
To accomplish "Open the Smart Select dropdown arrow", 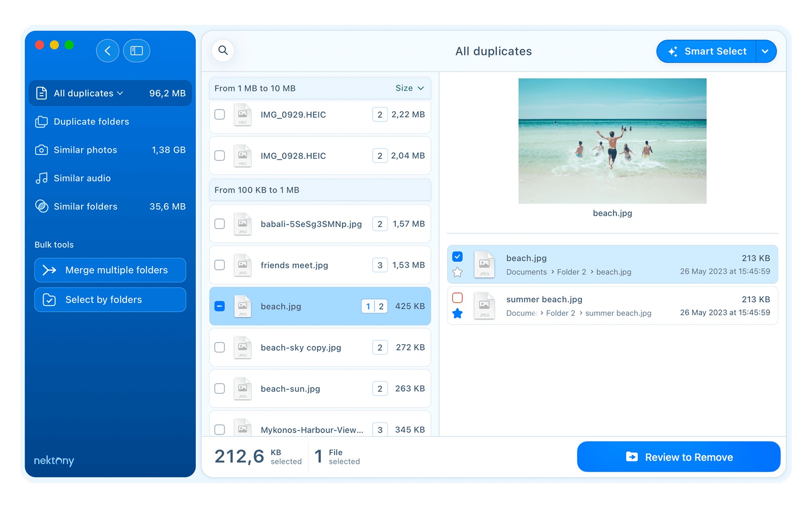I will tap(765, 51).
